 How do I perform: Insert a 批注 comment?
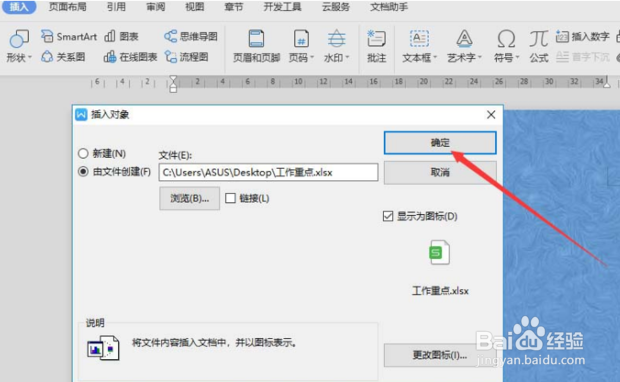(x=376, y=46)
